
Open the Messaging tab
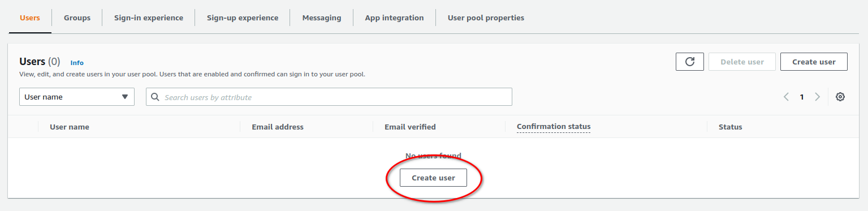pos(322,18)
